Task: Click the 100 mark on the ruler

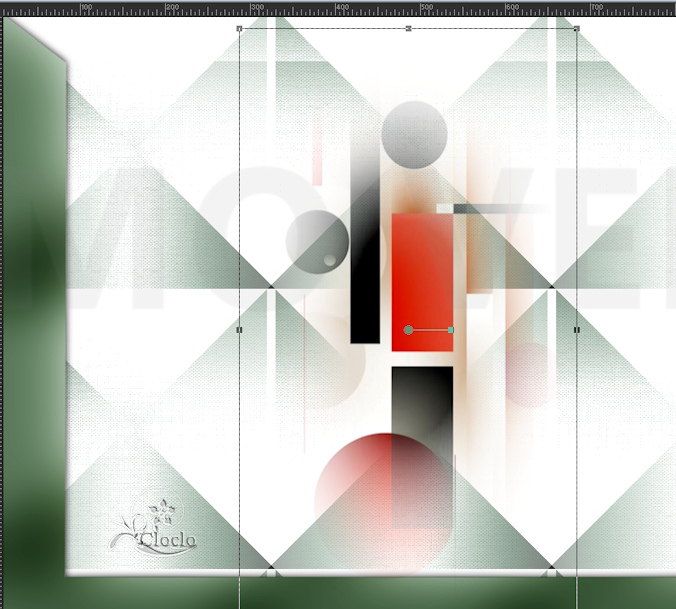Action: tap(86, 8)
